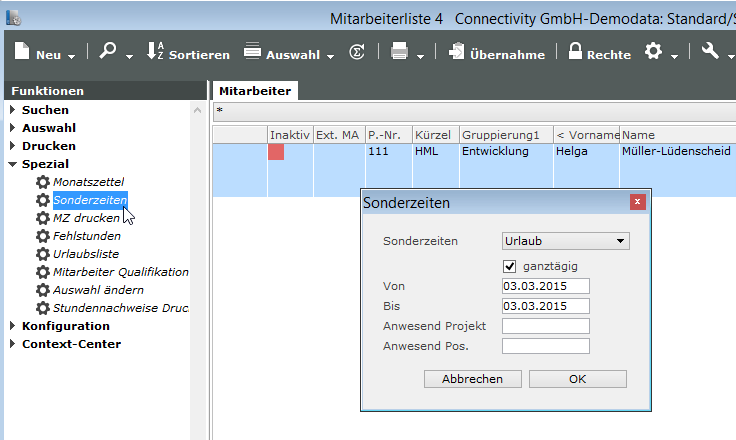
Task: Click the red Inaktiv marker cell
Action: [x=276, y=152]
